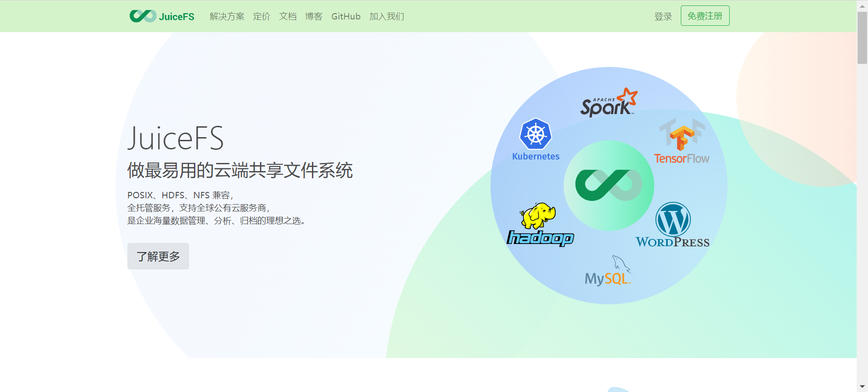
Task: Open the 博客 page
Action: 314,16
